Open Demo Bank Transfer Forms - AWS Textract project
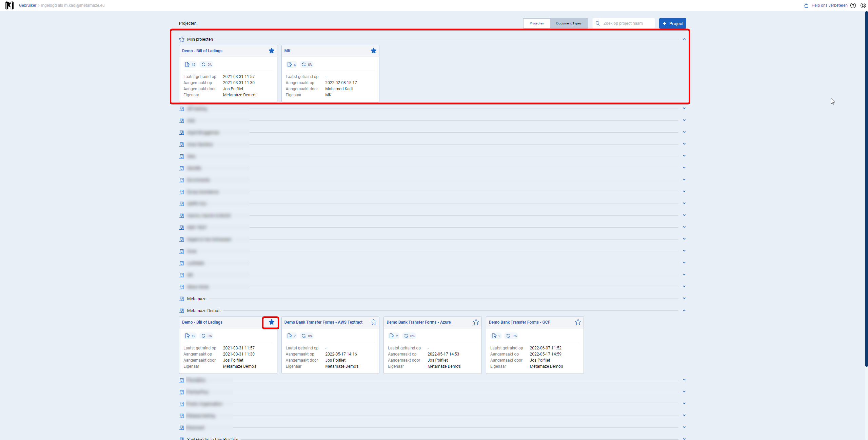Image resolution: width=868 pixels, height=440 pixels. [323, 322]
